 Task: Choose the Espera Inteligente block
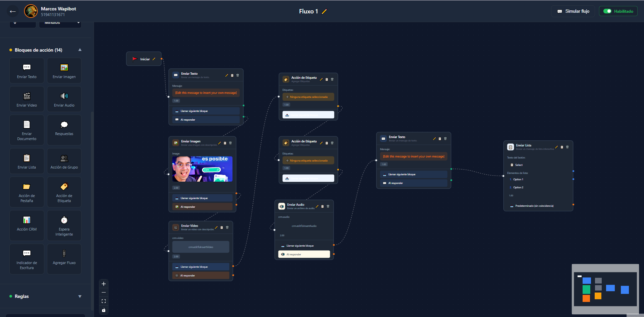(64, 225)
